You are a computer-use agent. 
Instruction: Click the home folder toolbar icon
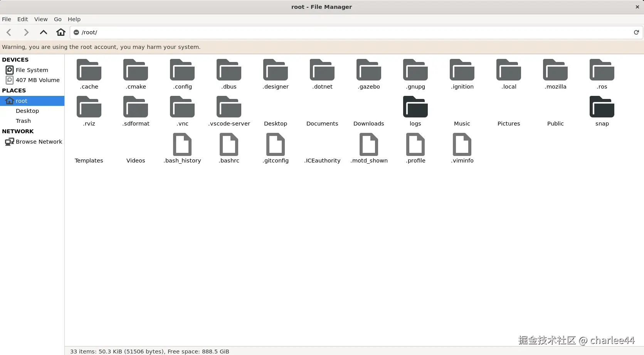click(x=61, y=32)
